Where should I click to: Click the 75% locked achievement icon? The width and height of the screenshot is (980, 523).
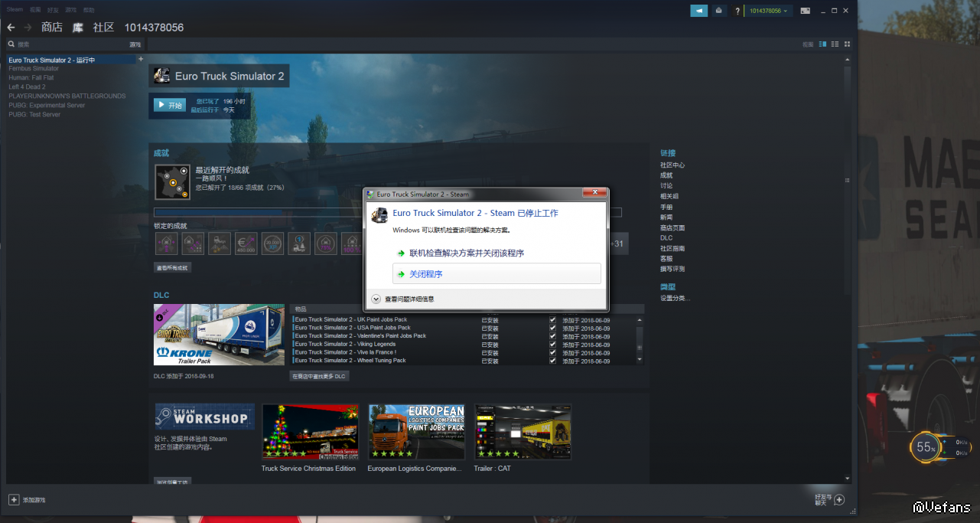tap(326, 244)
